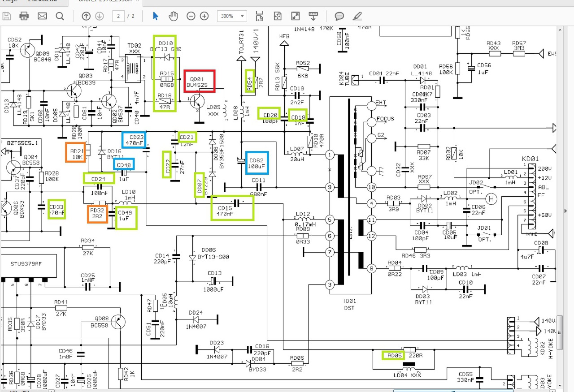Image resolution: width=574 pixels, height=392 pixels.
Task: Open the read mode download-arrow tool
Action: point(313,16)
